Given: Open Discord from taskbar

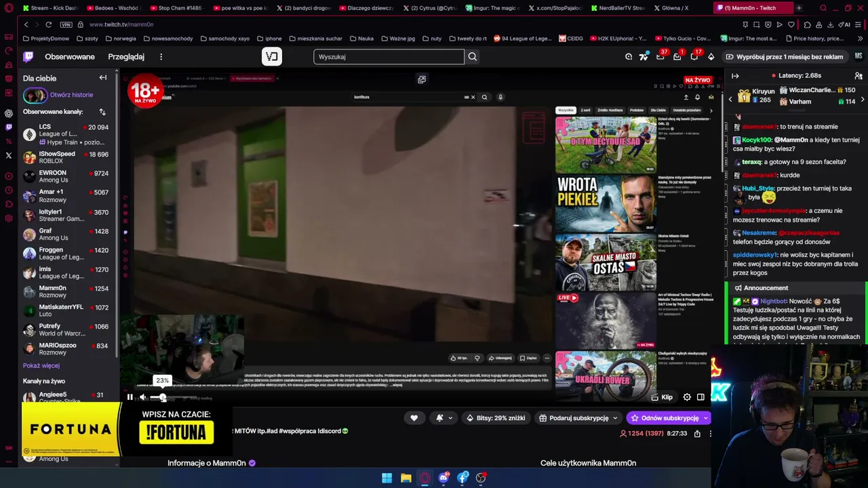Looking at the screenshot, I should click(443, 478).
